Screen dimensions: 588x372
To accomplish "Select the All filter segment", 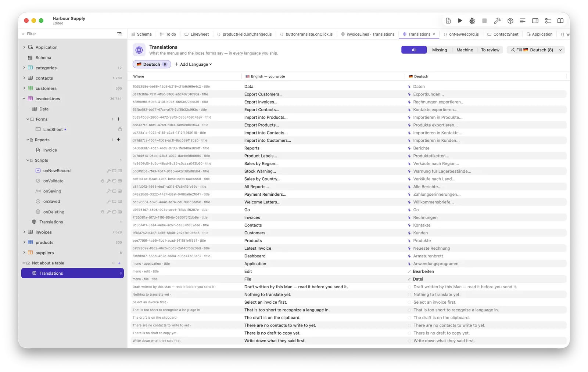I will point(414,50).
